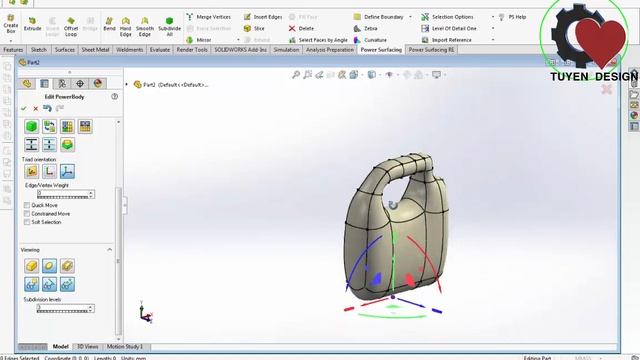Click the first Triad orientation icon

(31, 171)
